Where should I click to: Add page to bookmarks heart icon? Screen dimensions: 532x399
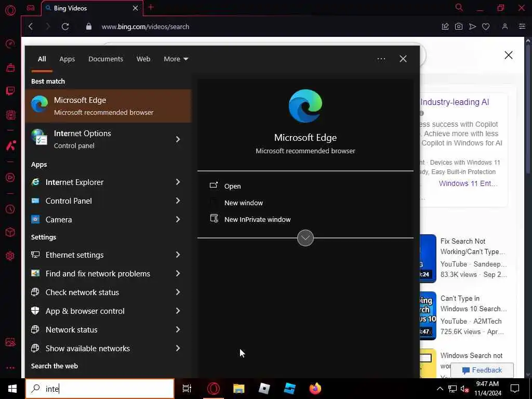pos(486,26)
